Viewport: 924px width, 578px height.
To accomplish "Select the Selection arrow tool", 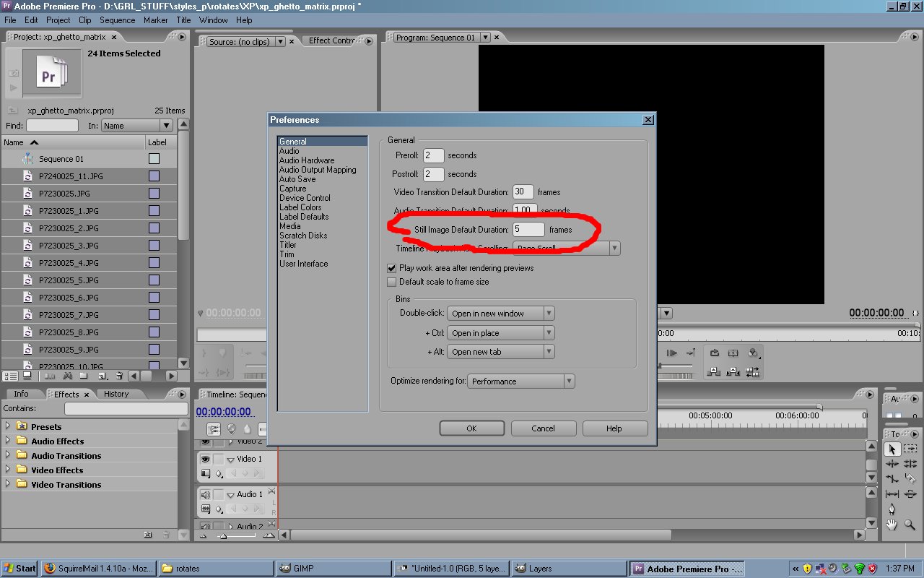I will (892, 449).
